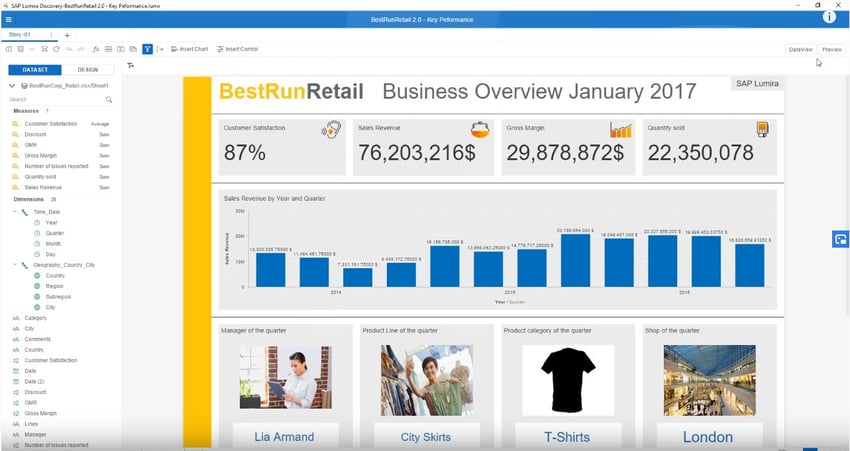Click Average aggregation of Customer Satisfaction
Image resolution: width=850 pixels, height=451 pixels.
coord(100,124)
